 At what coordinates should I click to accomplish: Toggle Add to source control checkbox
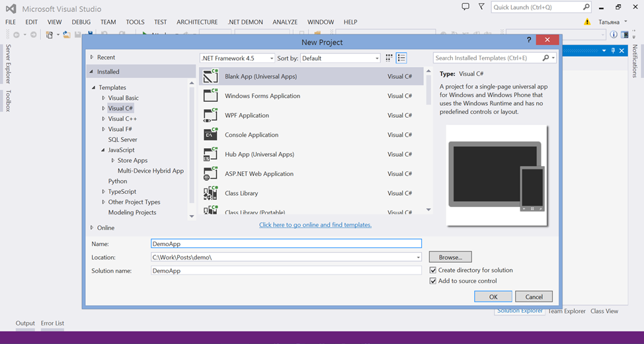tap(432, 280)
